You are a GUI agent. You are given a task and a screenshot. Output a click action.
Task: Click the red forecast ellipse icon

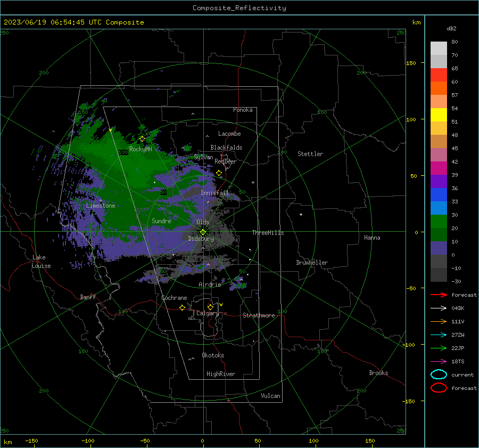[439, 388]
